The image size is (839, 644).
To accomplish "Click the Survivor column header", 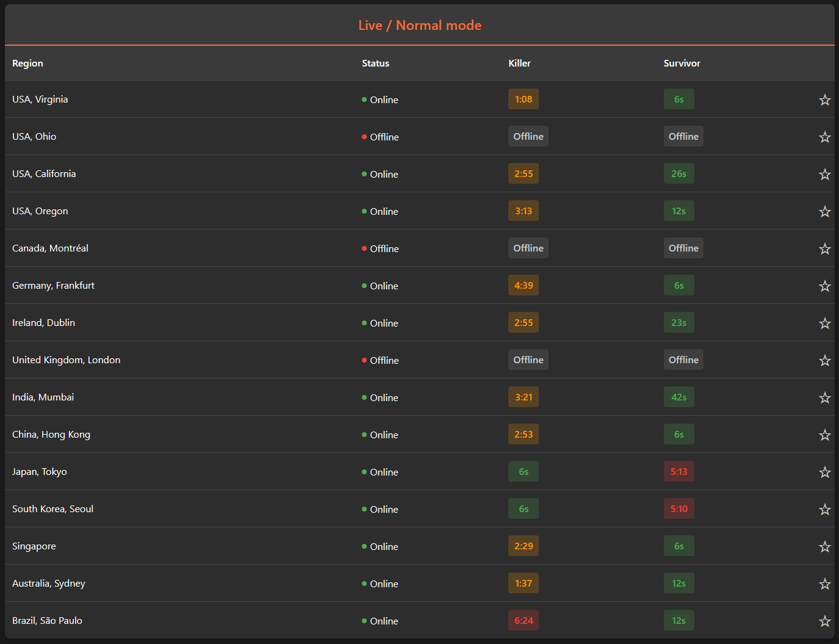I will 682,63.
